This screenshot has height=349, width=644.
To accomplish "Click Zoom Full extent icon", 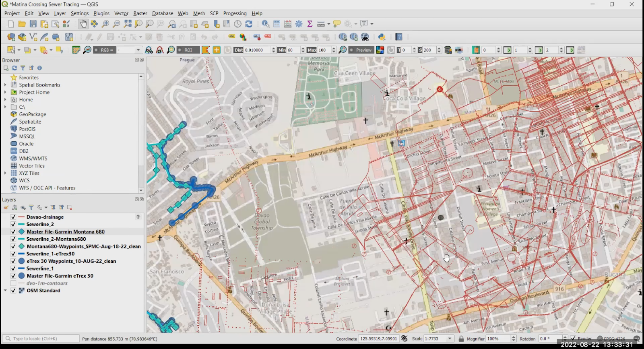I will (x=128, y=24).
